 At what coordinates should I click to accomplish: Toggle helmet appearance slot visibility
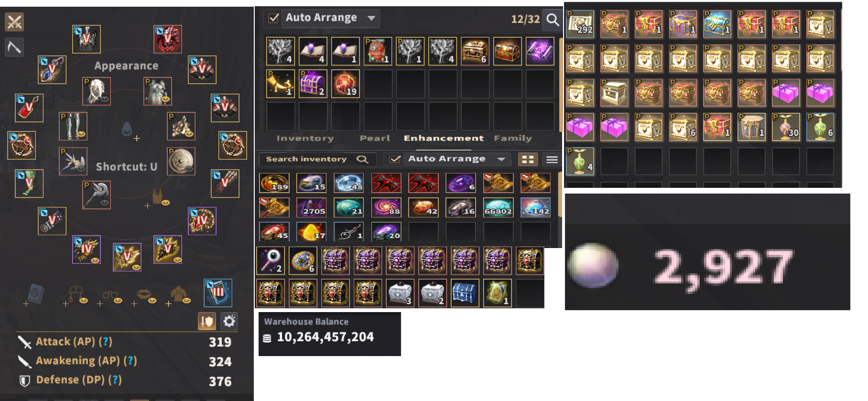pyautogui.click(x=105, y=99)
